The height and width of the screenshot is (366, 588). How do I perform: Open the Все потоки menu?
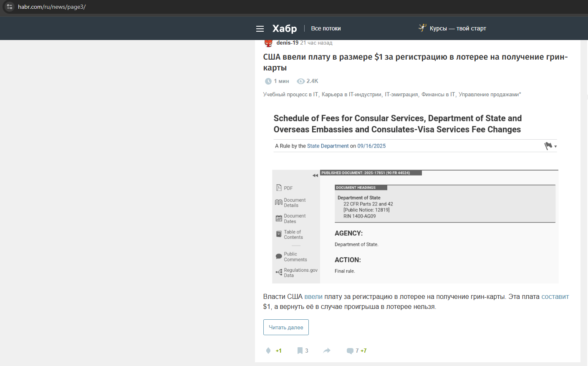[326, 28]
